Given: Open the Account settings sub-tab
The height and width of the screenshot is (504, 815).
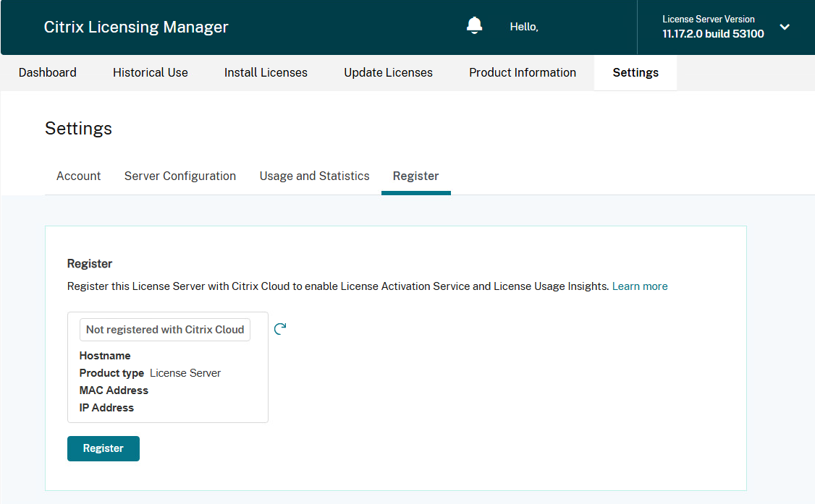Looking at the screenshot, I should [x=79, y=176].
